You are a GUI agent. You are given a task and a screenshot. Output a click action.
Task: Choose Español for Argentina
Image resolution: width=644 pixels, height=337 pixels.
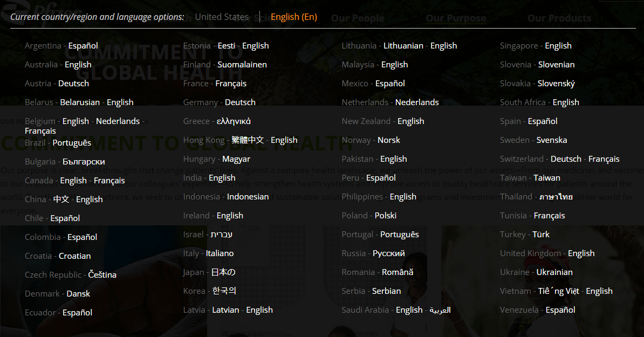[x=83, y=46]
